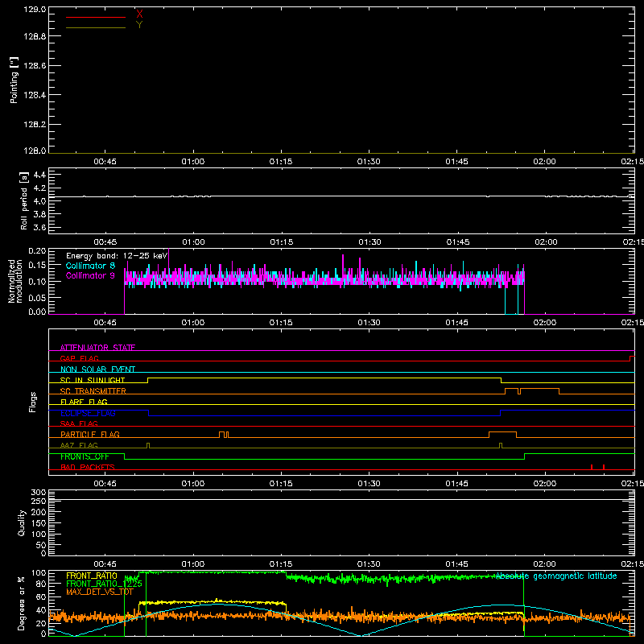Screen dimensions: 644x644
Task: Select the SC_TRANSMITTER flag label
Action: 93,391
